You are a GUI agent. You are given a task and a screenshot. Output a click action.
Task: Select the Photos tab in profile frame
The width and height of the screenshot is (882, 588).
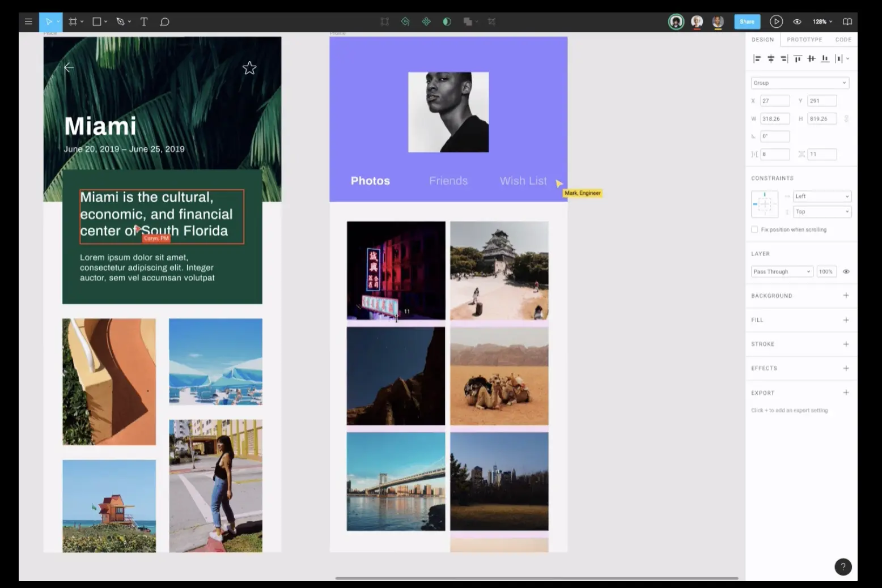[x=371, y=181]
